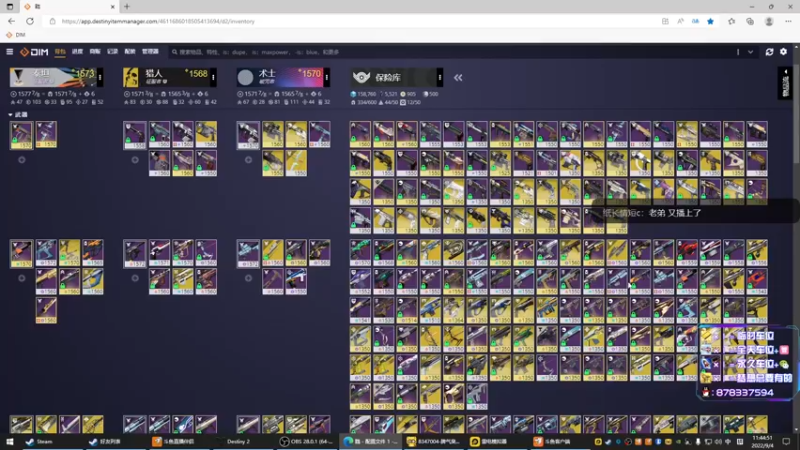This screenshot has width=800, height=450.
Task: Click circle button under Hunter's equipped kinetic weapon
Action: 135,160
